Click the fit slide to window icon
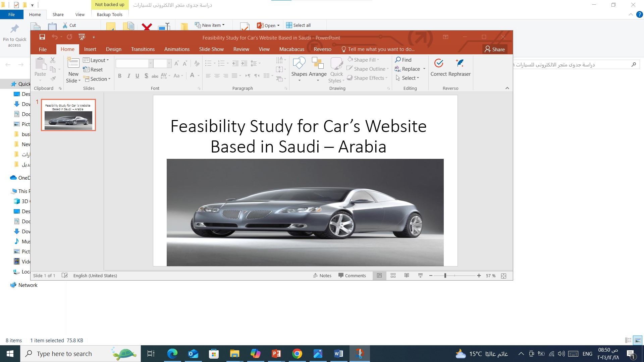The height and width of the screenshot is (362, 644). pyautogui.click(x=503, y=276)
